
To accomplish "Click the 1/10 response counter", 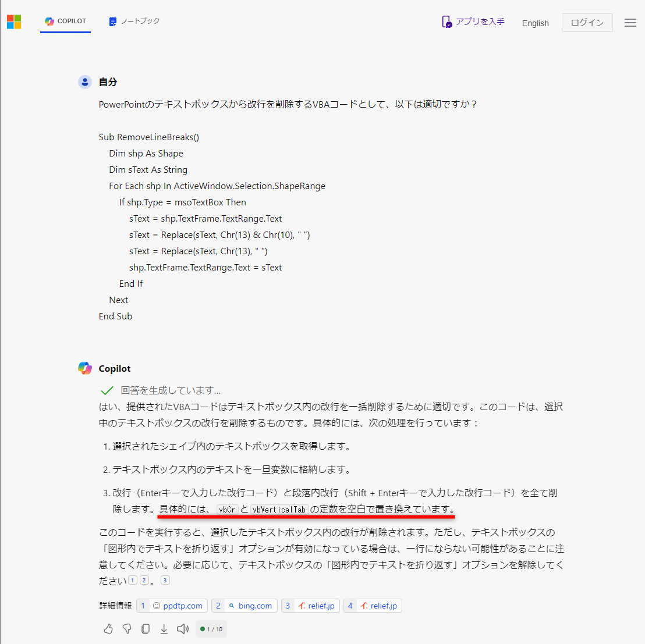I will 211,629.
